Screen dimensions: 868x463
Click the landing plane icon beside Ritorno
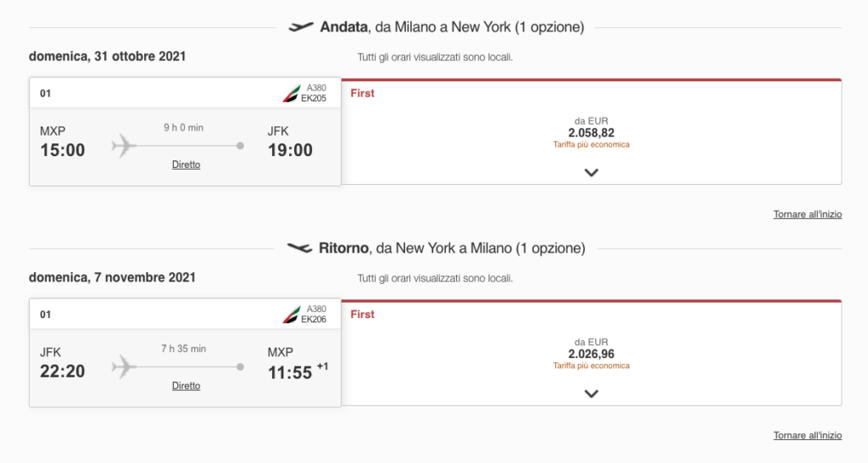click(x=299, y=248)
